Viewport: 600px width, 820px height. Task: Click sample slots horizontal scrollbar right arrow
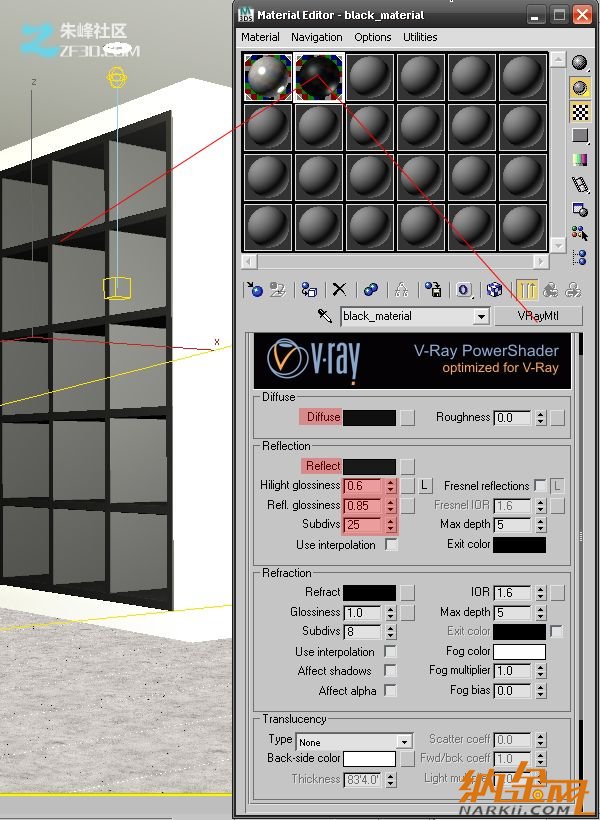[x=541, y=260]
